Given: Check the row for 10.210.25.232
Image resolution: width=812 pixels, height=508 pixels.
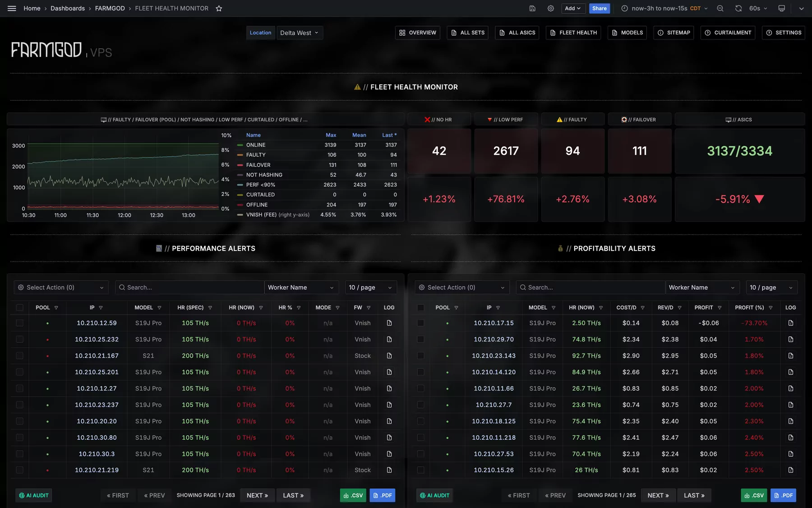Looking at the screenshot, I should (x=19, y=339).
